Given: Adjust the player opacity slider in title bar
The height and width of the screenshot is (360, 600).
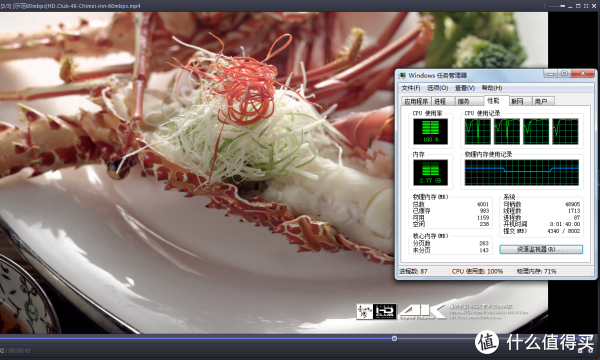Looking at the screenshot, I should pos(562,6).
